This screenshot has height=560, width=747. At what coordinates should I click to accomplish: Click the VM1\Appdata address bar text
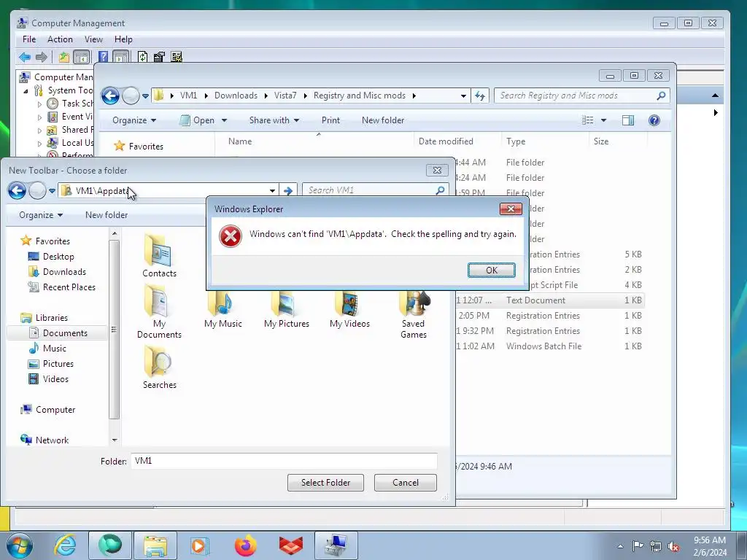102,190
